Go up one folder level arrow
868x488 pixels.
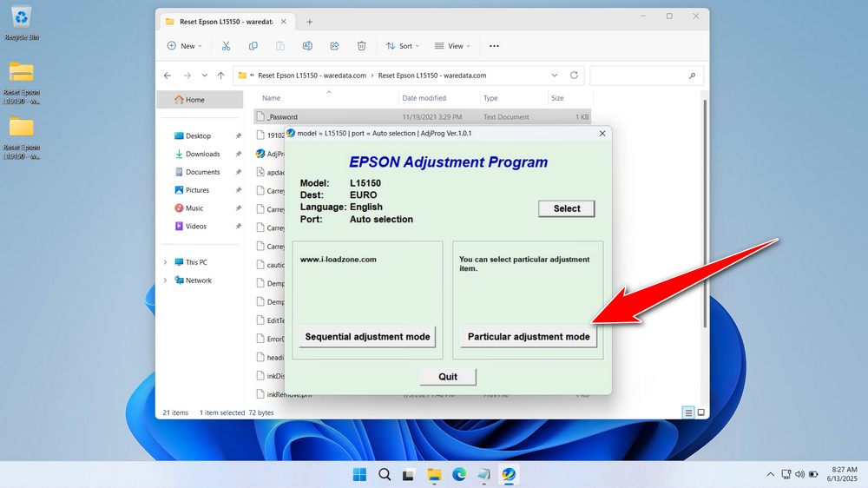point(220,76)
